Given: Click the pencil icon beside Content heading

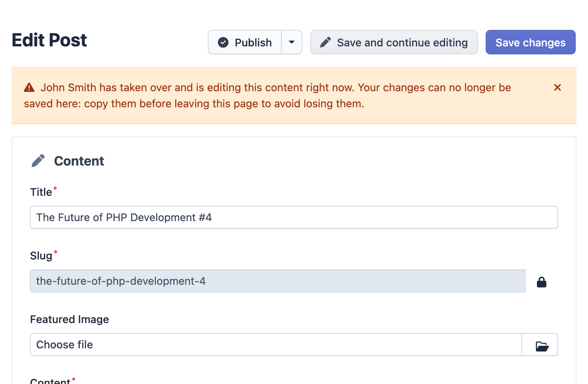Looking at the screenshot, I should pyautogui.click(x=38, y=161).
